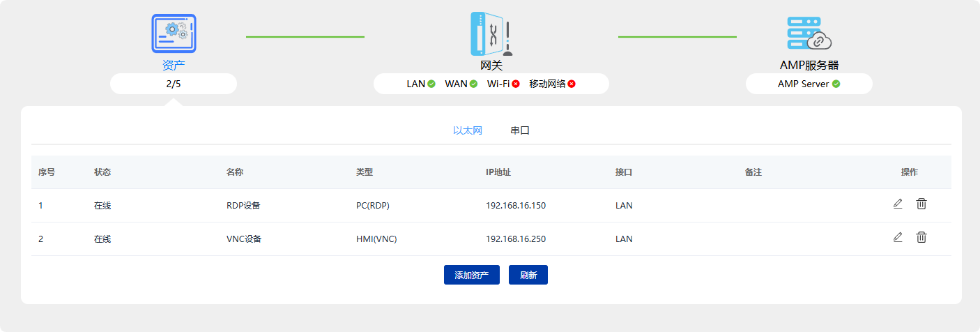Click the green WAN status indicator
Viewport: 980px width, 332px height.
tap(473, 84)
